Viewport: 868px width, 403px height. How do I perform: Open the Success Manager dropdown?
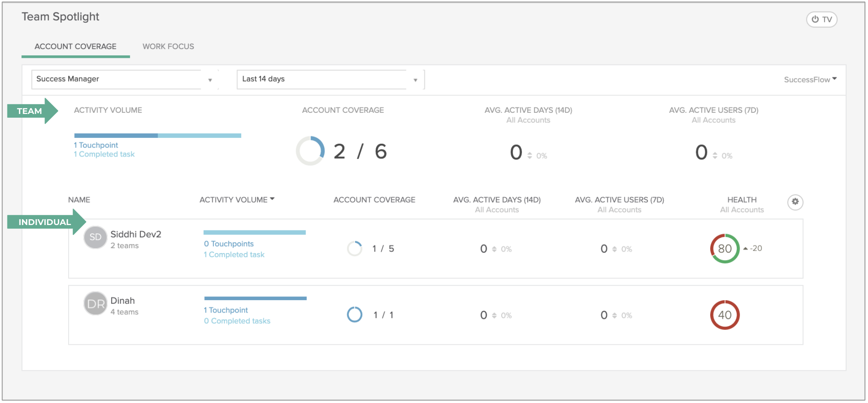click(124, 79)
